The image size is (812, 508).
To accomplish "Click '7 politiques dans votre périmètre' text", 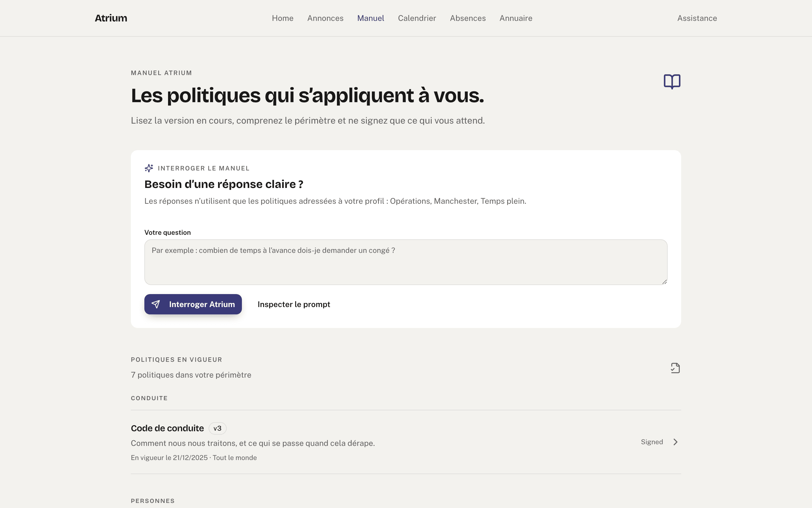I will coord(191,375).
